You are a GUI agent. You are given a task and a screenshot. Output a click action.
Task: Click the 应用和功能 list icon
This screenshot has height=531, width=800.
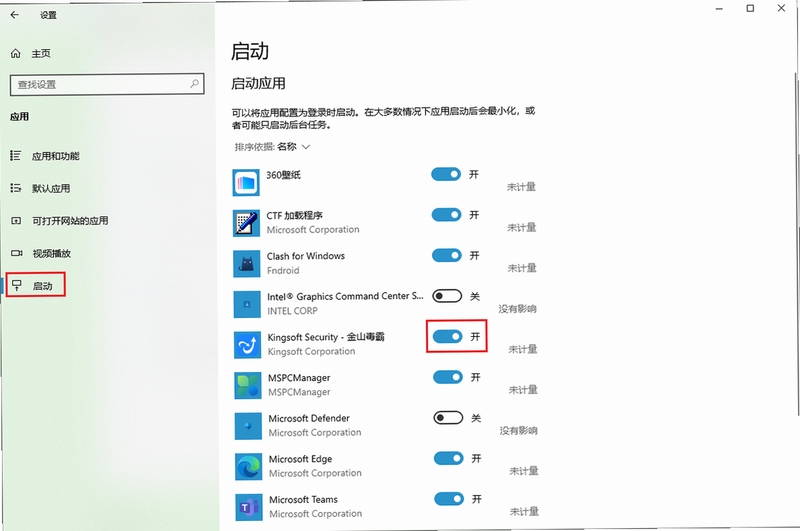(16, 156)
